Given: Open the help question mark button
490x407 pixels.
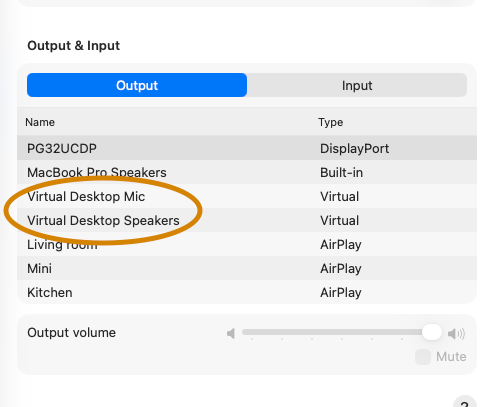Looking at the screenshot, I should 465,402.
